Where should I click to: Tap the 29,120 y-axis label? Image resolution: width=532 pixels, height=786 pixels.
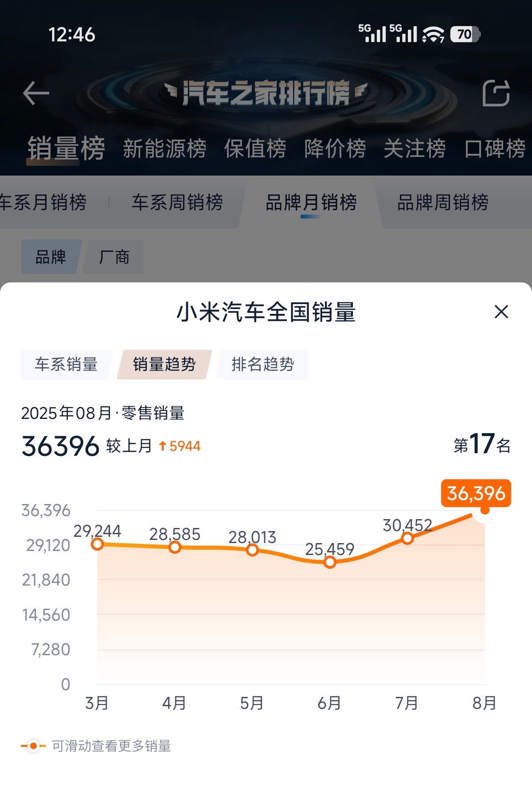48,545
